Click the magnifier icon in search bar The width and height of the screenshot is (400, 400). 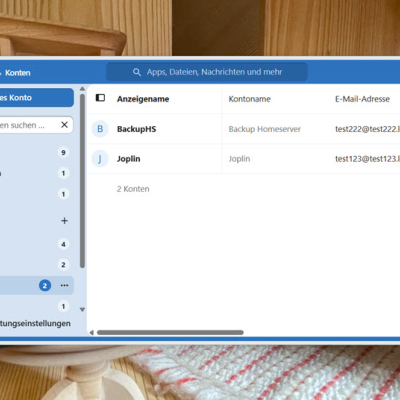point(137,72)
